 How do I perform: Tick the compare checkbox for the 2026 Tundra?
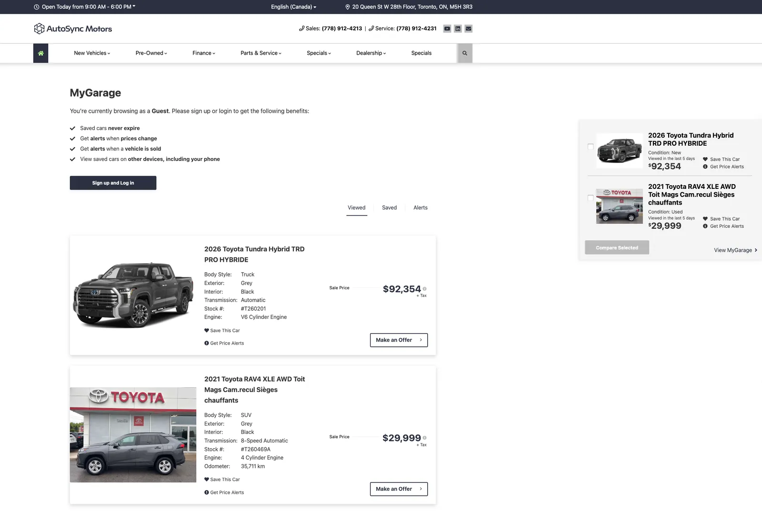tap(591, 147)
